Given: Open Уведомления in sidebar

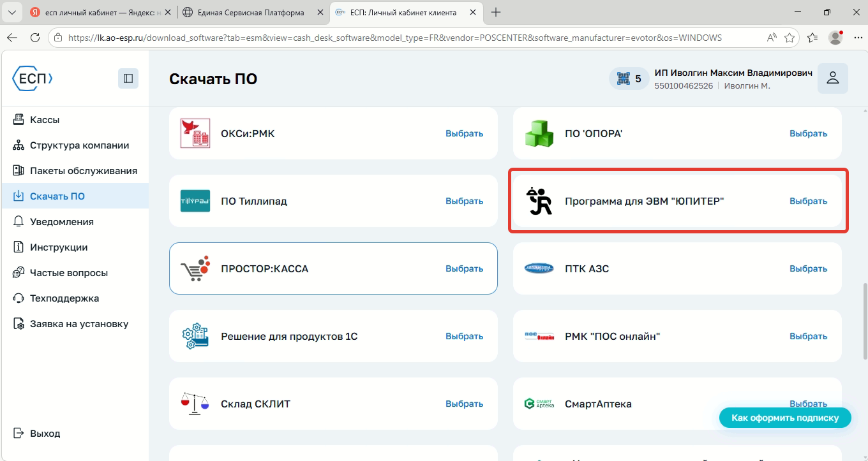Looking at the screenshot, I should coord(74,222).
